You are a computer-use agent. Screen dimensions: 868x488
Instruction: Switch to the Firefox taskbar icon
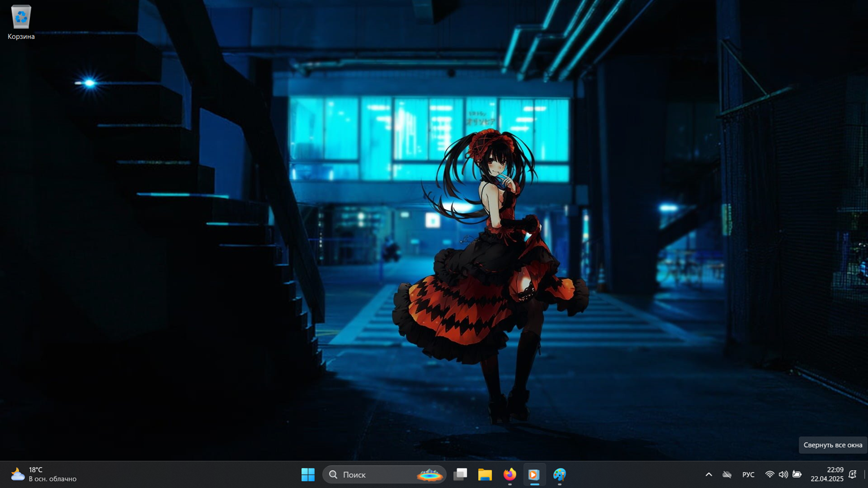coord(510,474)
